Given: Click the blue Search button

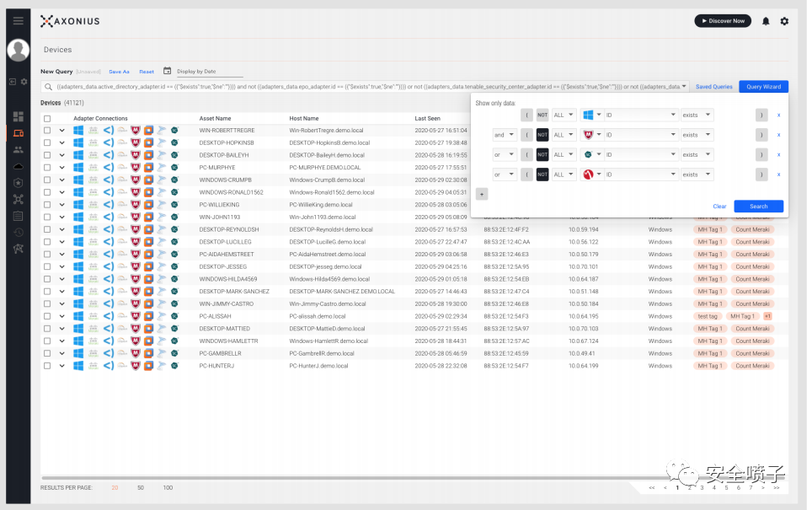Looking at the screenshot, I should pos(758,207).
